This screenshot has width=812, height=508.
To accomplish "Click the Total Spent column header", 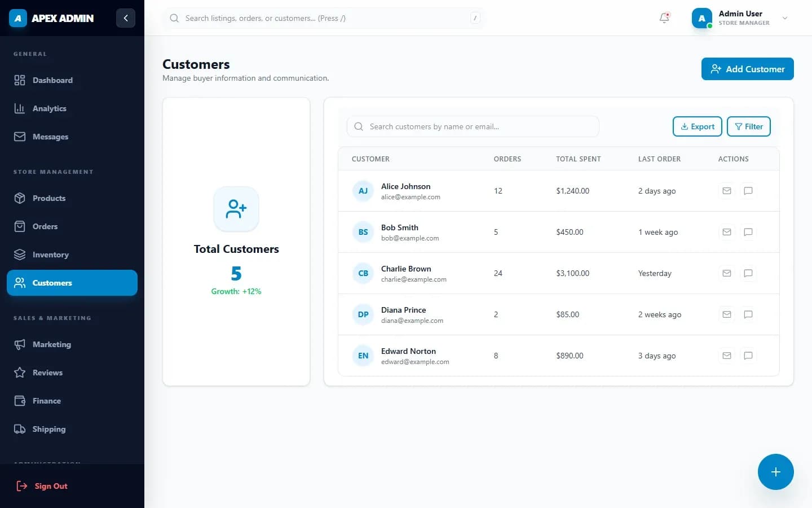I will pyautogui.click(x=579, y=159).
